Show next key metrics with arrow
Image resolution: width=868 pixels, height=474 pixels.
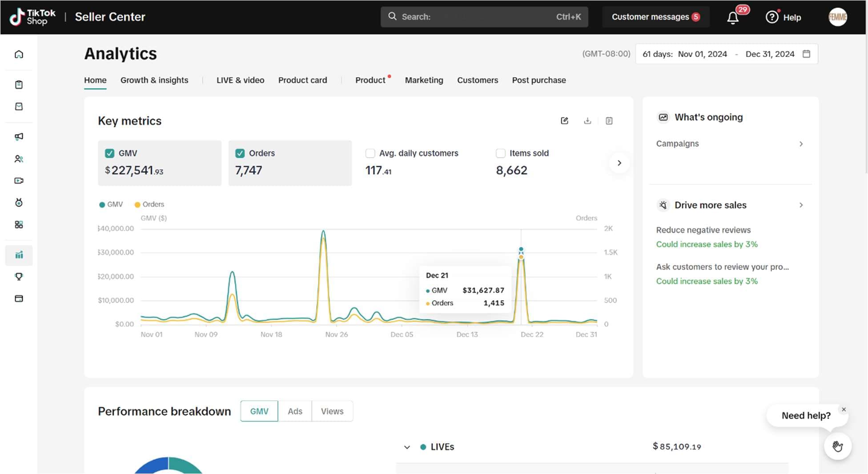[619, 163]
